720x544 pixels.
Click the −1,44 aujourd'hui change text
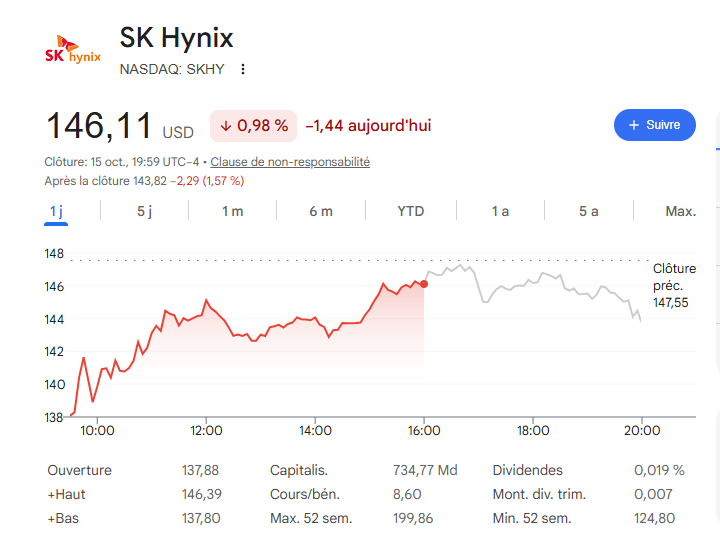[368, 126]
